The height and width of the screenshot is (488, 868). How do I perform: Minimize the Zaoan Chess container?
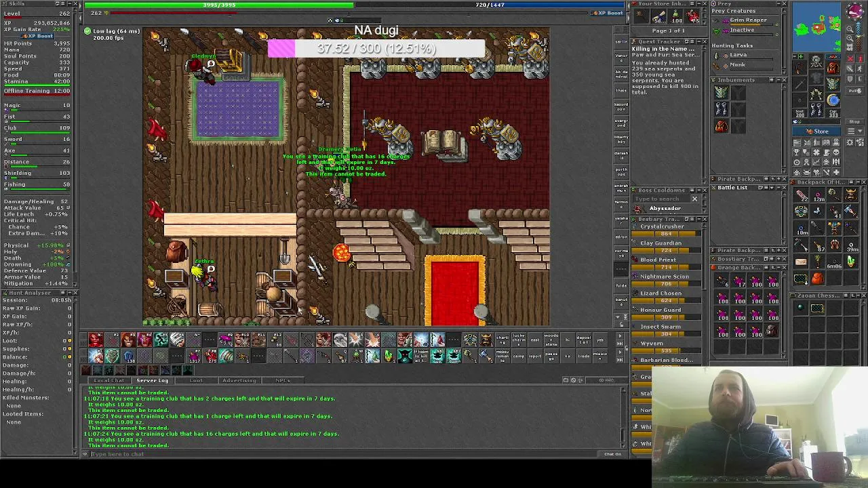pos(859,296)
